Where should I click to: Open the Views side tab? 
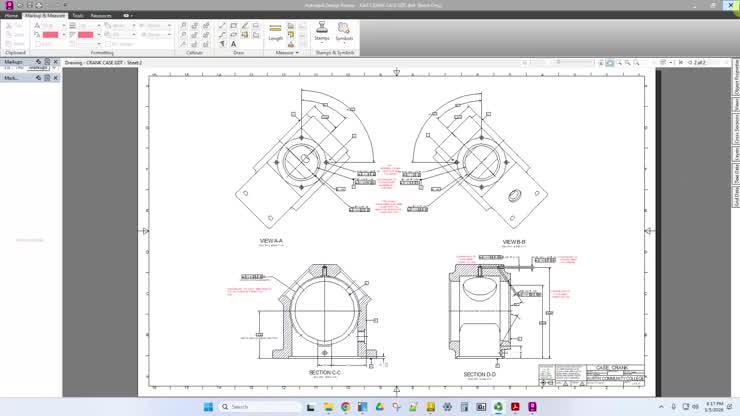736,105
